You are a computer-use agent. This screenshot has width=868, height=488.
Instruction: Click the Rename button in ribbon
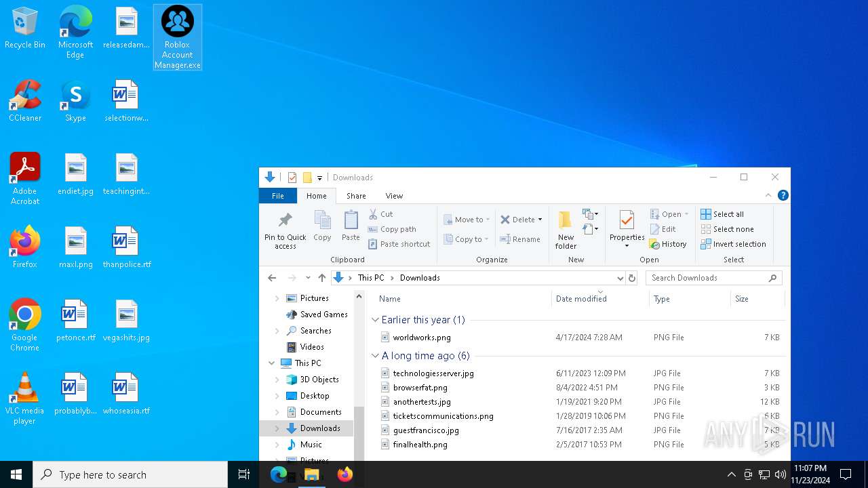(520, 239)
